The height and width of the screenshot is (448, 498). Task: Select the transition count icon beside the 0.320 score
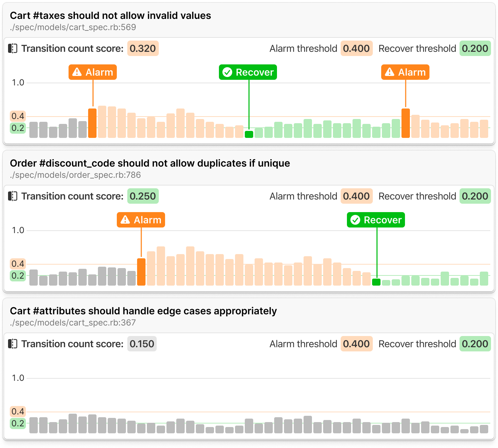point(12,48)
